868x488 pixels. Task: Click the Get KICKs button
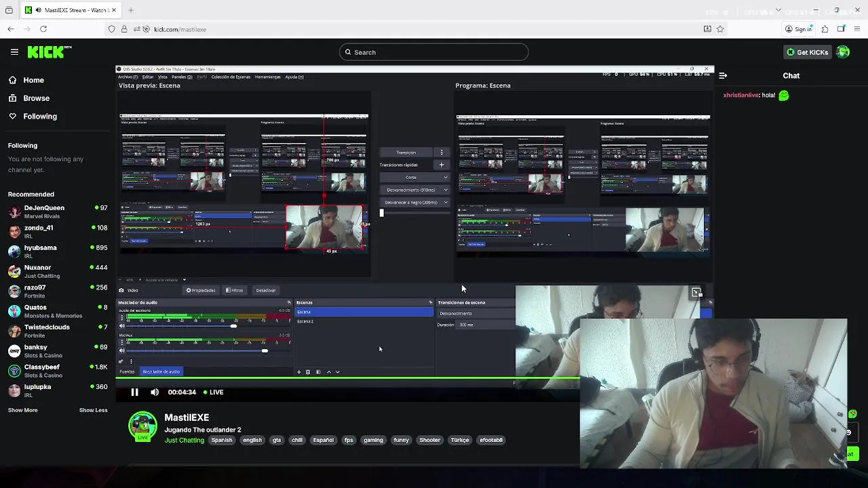point(807,52)
